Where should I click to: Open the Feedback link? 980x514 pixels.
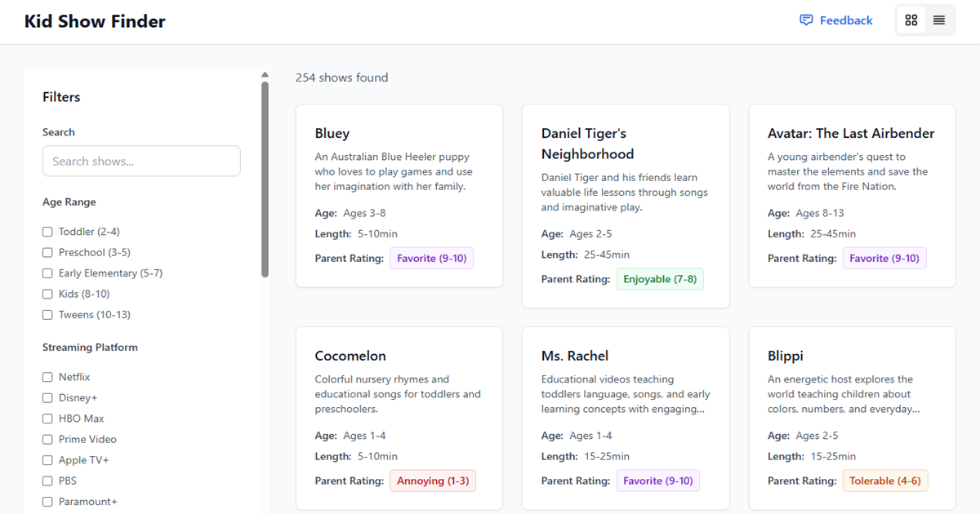point(845,20)
